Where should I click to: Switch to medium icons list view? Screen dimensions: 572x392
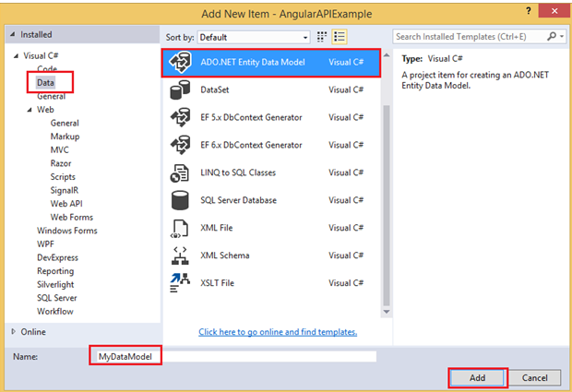(340, 37)
